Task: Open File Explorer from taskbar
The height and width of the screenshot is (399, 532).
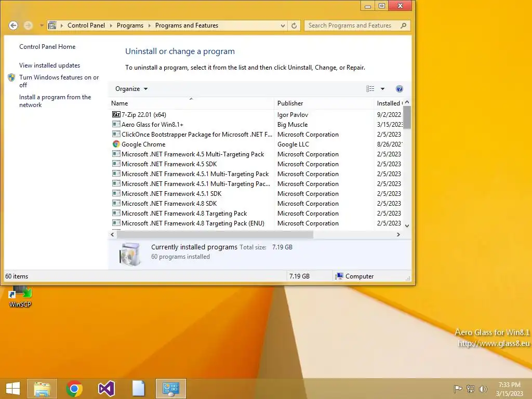Action: [42, 389]
